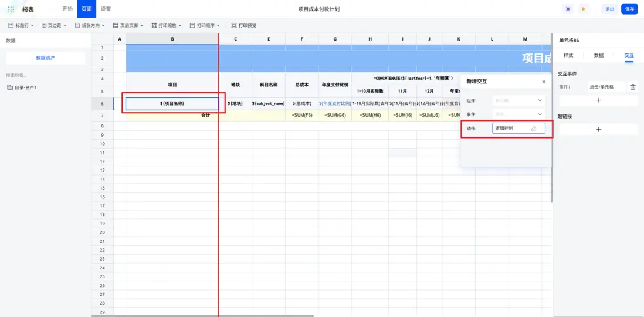Screen dimensions: 644x317
Task: Open the 页边距 dropdown
Action: click(54, 25)
